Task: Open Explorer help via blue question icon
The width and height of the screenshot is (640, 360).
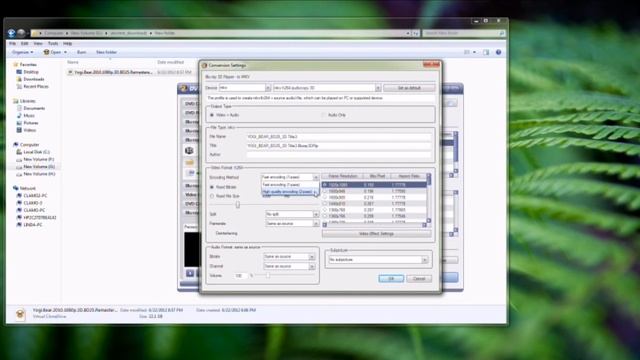Action: pyautogui.click(x=498, y=52)
